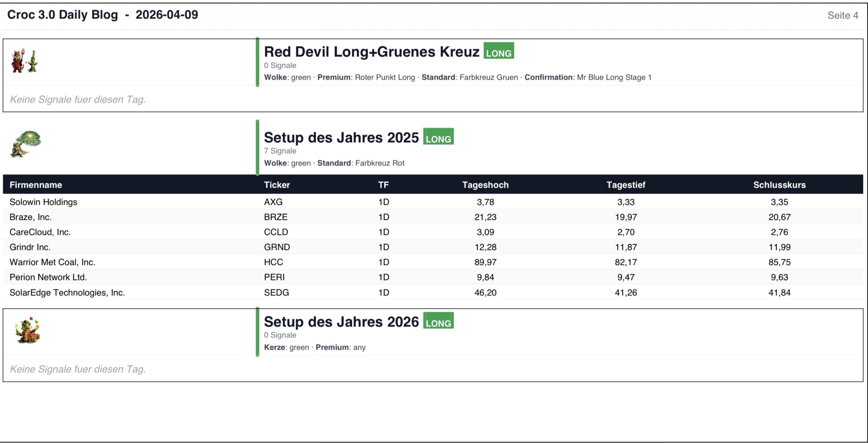Click the SEDG ticker symbol
This screenshot has height=443, width=868.
coord(276,292)
